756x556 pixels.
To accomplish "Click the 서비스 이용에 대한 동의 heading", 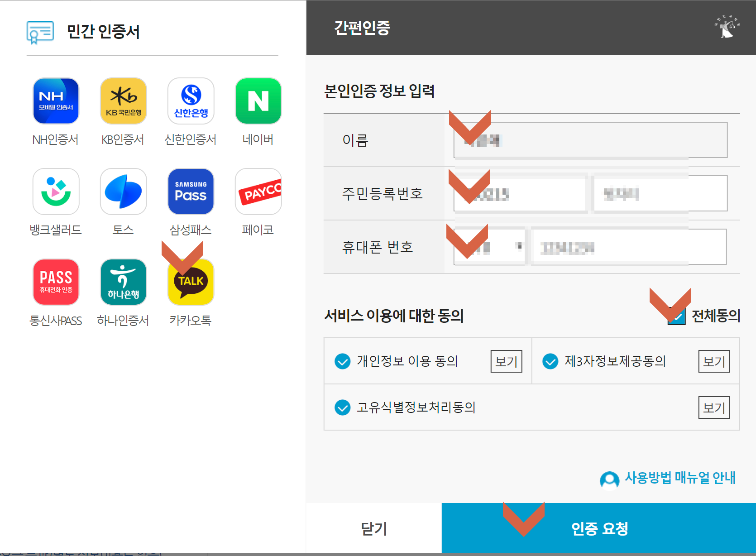I will 394,316.
